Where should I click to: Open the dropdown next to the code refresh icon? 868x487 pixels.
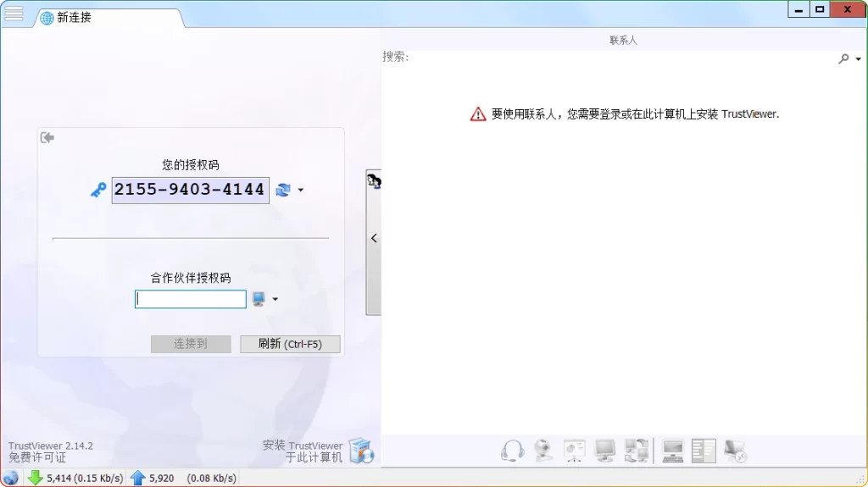pyautogui.click(x=301, y=190)
